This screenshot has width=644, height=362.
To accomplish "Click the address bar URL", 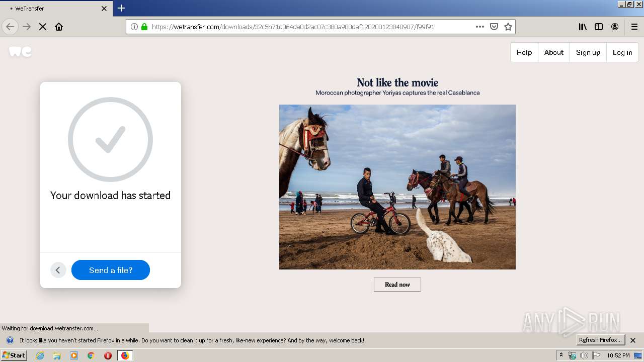I will click(293, 27).
